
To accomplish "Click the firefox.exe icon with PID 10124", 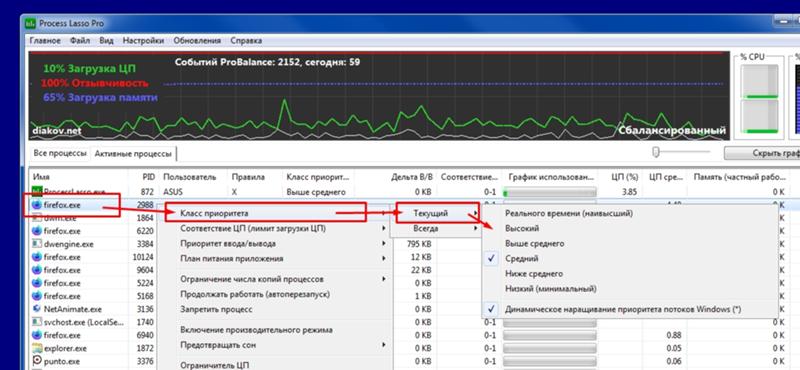I will pos(37,257).
